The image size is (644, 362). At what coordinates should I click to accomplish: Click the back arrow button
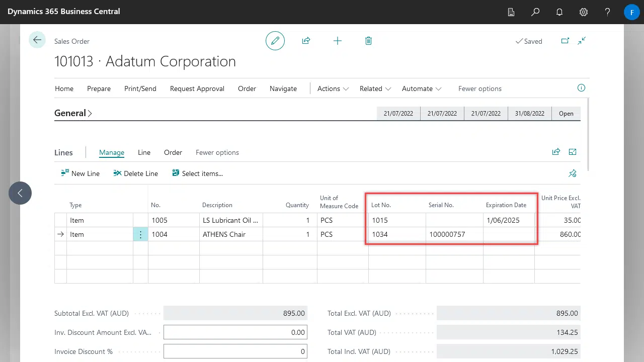[37, 40]
